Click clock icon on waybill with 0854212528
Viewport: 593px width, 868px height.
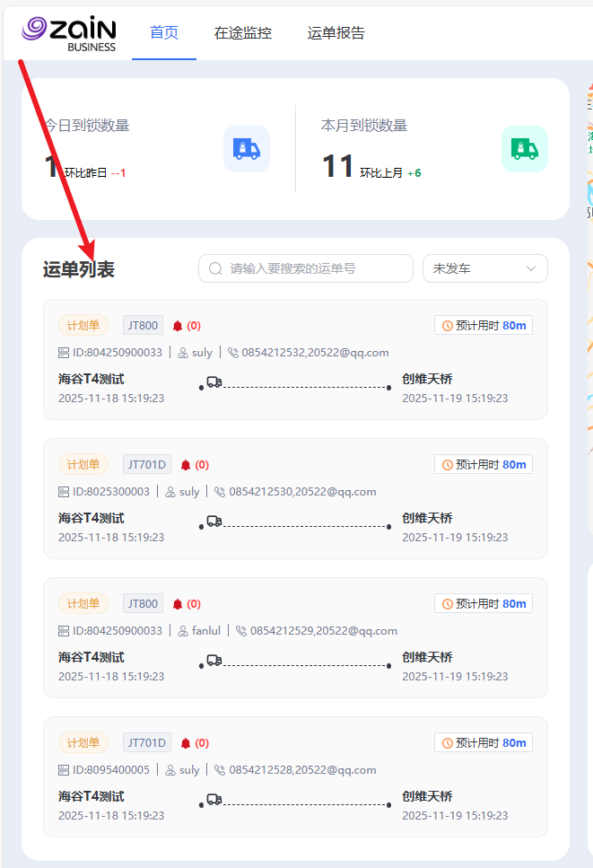point(447,743)
